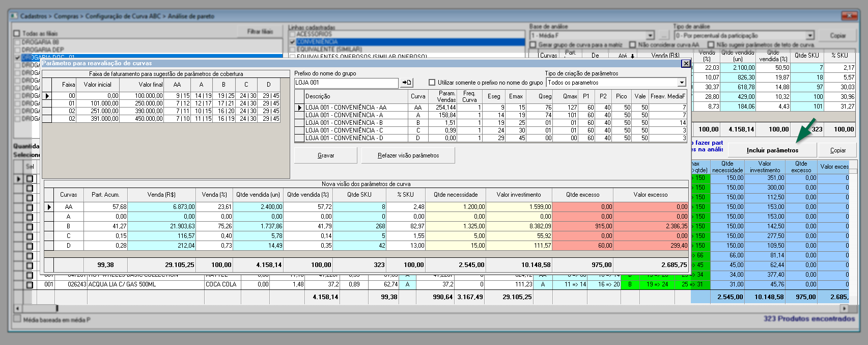Viewport: 868px width, 345px height.
Task: Check the ACESSÓRIOS line checkbox
Action: coord(292,34)
